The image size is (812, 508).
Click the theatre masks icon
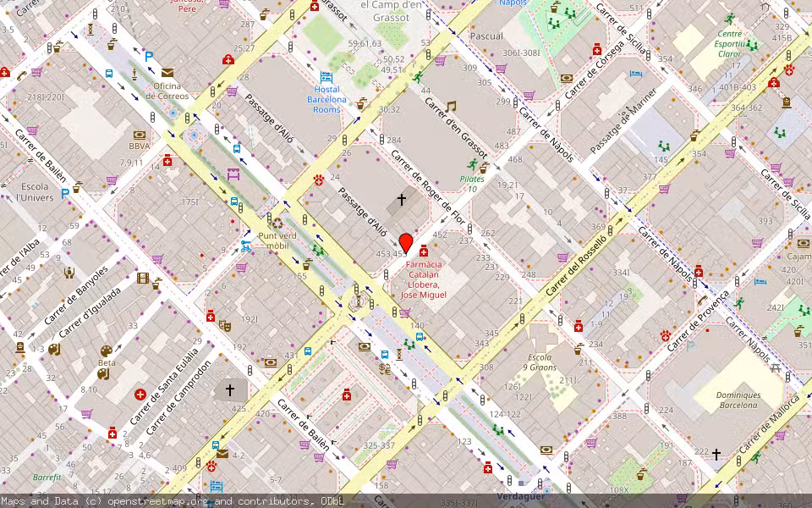[224, 325]
